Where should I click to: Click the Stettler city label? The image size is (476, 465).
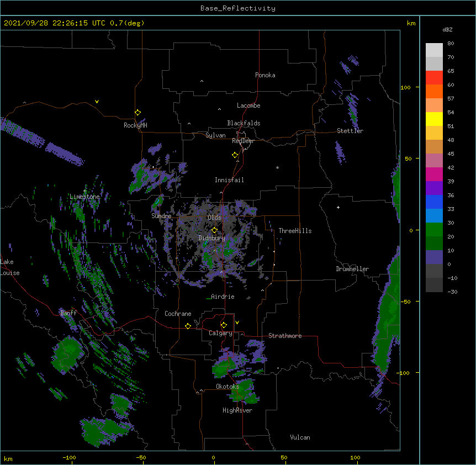click(350, 131)
